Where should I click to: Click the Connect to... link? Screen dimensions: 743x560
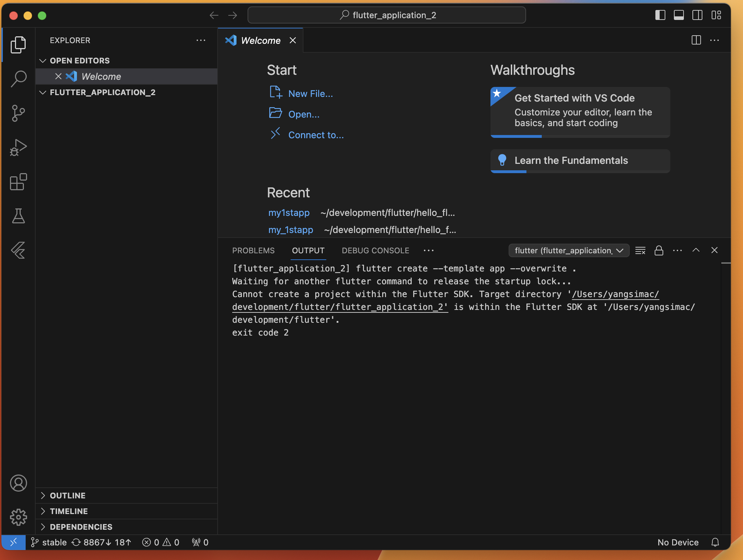316,135
